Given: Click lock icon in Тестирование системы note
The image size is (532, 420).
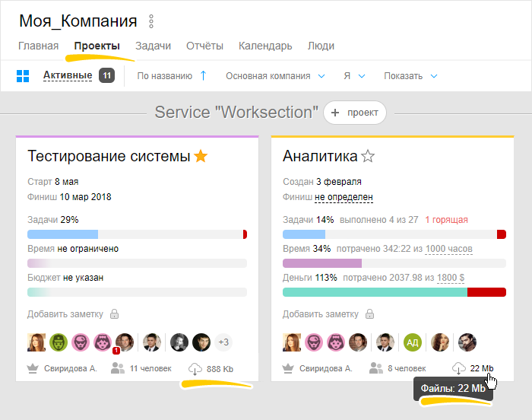Looking at the screenshot, I should point(115,313).
